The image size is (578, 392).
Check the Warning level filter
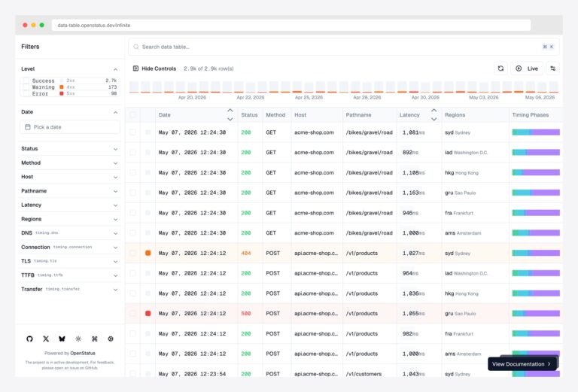(x=26, y=87)
